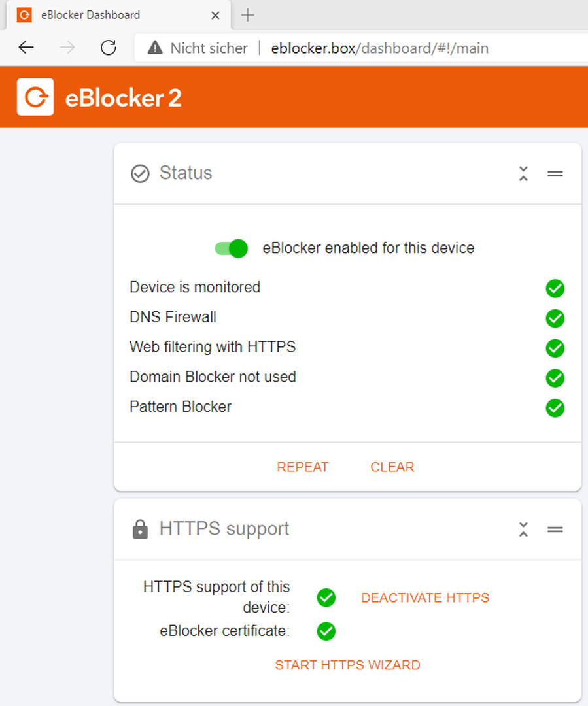Viewport: 588px width, 706px height.
Task: Disable eBlocker enabled for this device switch
Action: pos(232,248)
